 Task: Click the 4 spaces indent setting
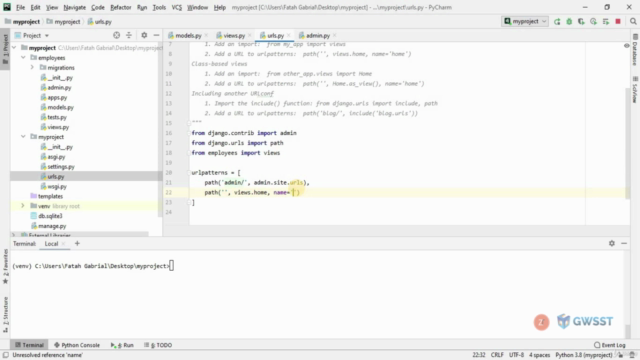[x=540, y=355]
